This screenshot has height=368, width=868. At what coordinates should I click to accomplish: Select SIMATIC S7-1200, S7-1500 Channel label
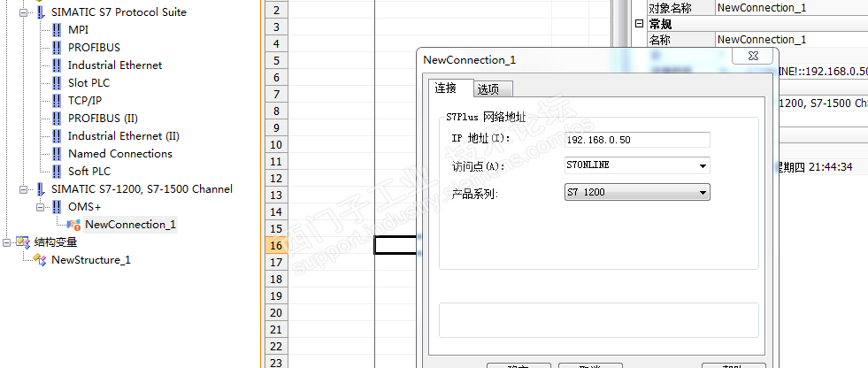[x=142, y=189]
